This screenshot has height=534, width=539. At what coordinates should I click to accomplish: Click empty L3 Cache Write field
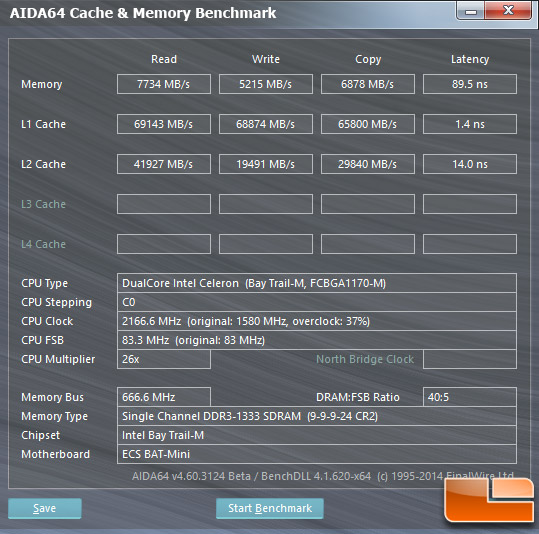[266, 204]
